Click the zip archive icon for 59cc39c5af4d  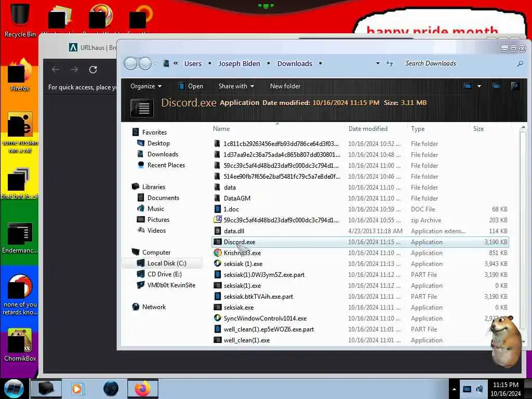218,220
